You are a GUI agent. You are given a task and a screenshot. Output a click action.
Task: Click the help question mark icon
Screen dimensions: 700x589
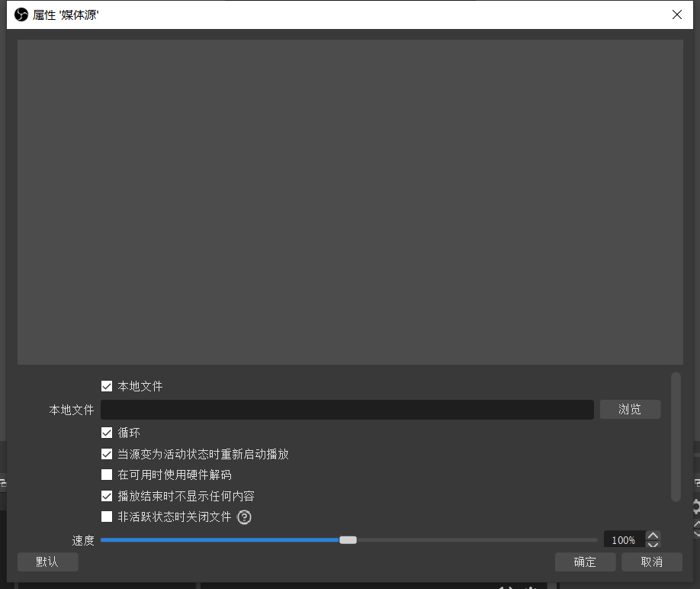pyautogui.click(x=244, y=517)
